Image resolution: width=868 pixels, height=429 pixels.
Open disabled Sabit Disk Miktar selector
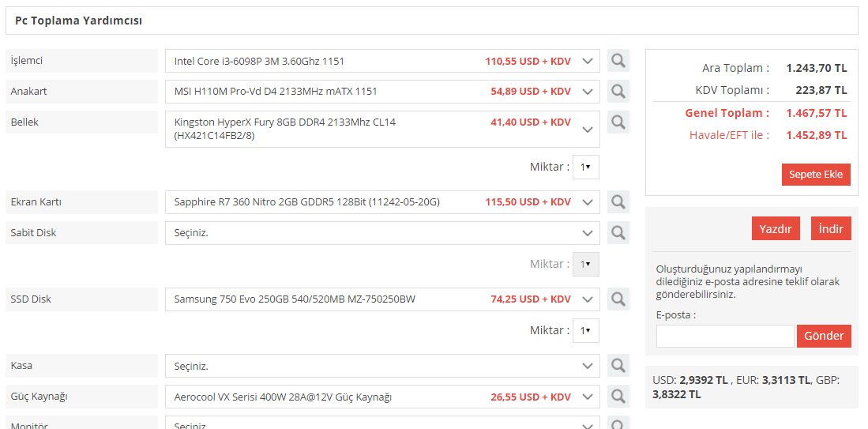click(x=586, y=264)
